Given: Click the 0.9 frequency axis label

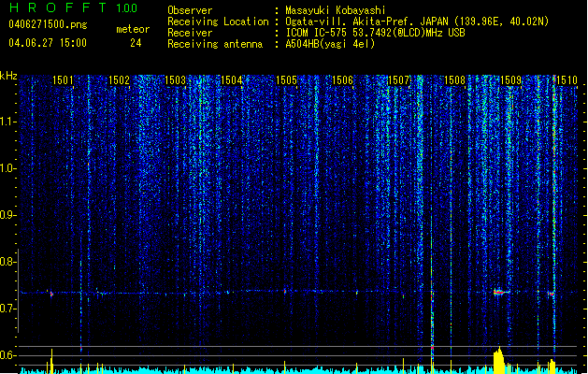Looking at the screenshot, I should (8, 215).
